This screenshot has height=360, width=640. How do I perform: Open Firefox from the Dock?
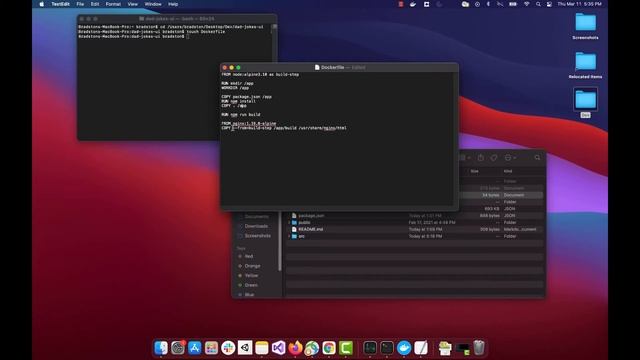tap(296, 348)
